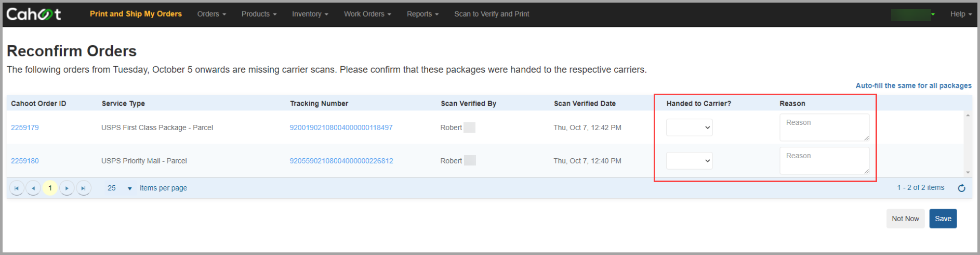Screen dimensions: 980x255
Task: Open Handed to Carrier dropdown for order 2259179
Action: [689, 127]
